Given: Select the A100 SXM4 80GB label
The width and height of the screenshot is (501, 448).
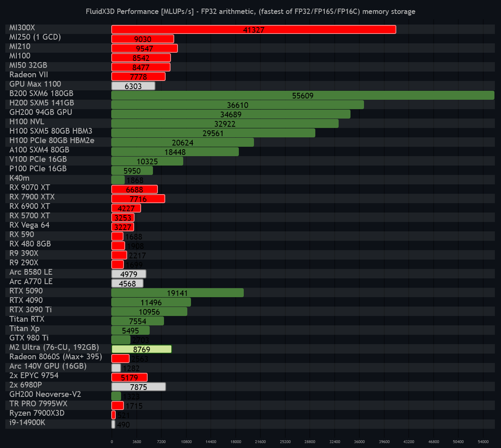Looking at the screenshot, I should click(39, 150).
